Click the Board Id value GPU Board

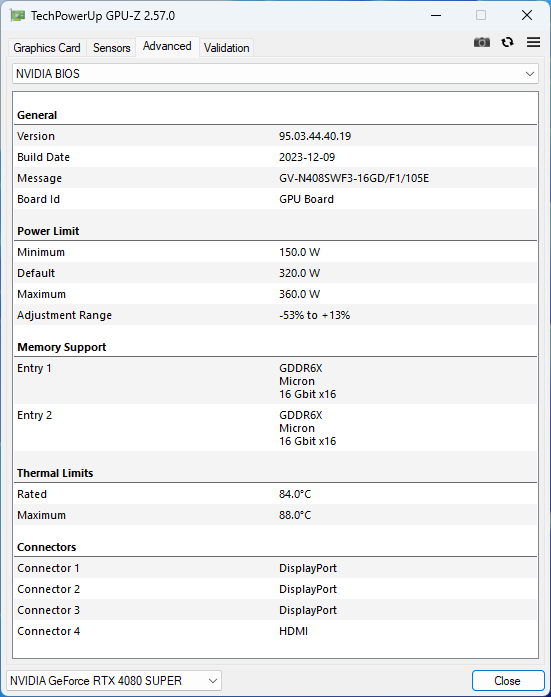coord(307,199)
